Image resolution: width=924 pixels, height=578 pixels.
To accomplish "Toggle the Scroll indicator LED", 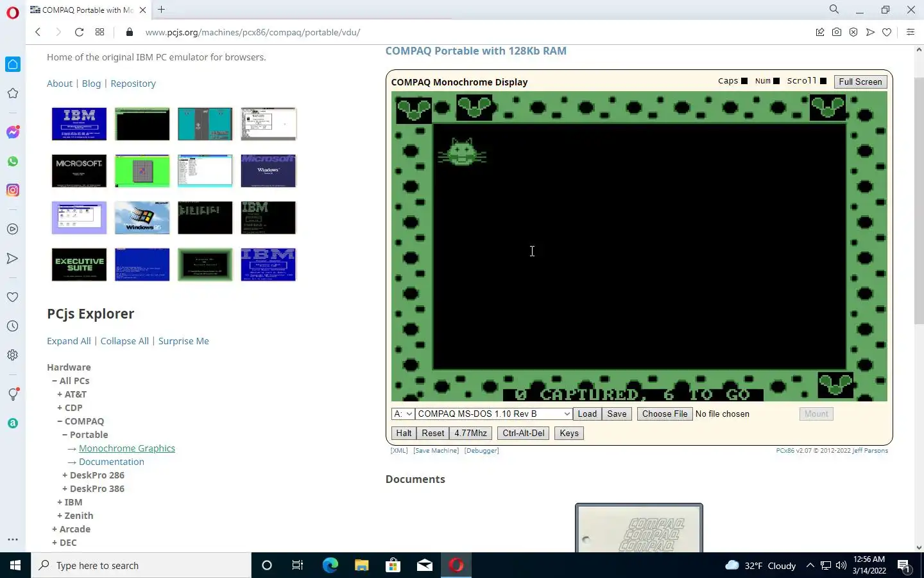I will (x=823, y=81).
